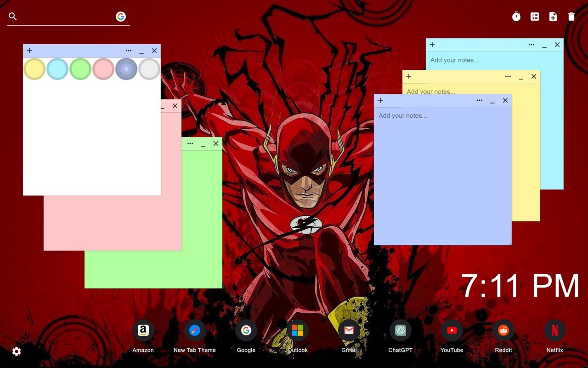
Task: Click the Google logo in search bar
Action: point(121,17)
